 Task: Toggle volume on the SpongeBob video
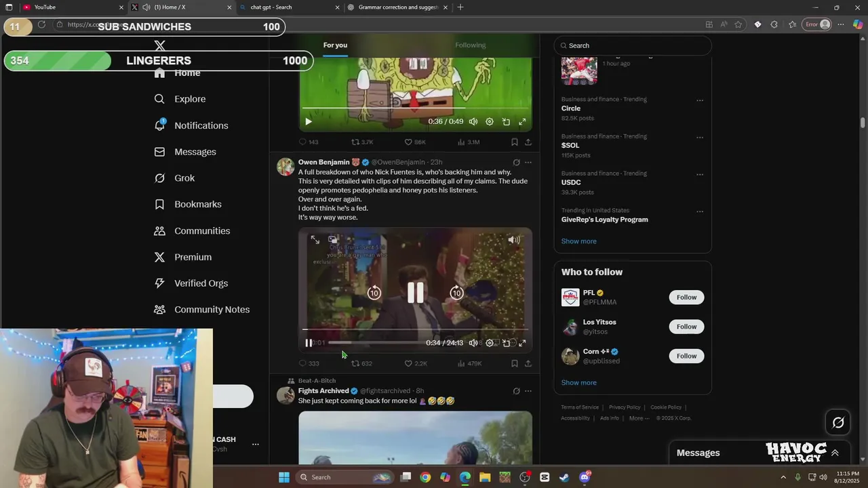coord(473,122)
